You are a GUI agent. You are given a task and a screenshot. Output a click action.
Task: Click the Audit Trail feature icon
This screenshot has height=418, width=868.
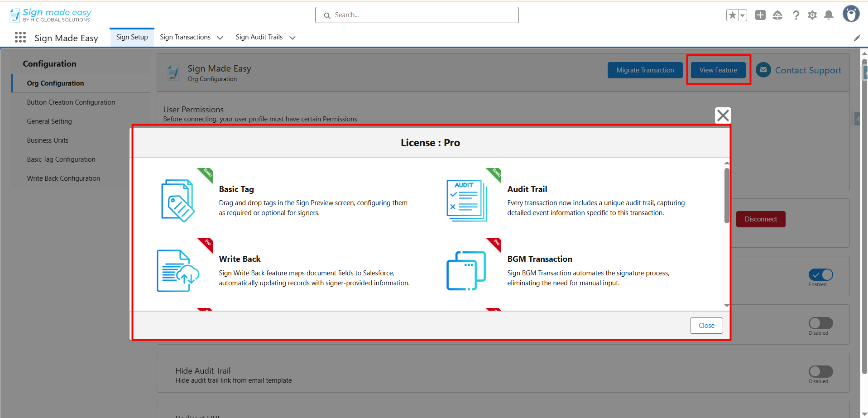(x=466, y=200)
